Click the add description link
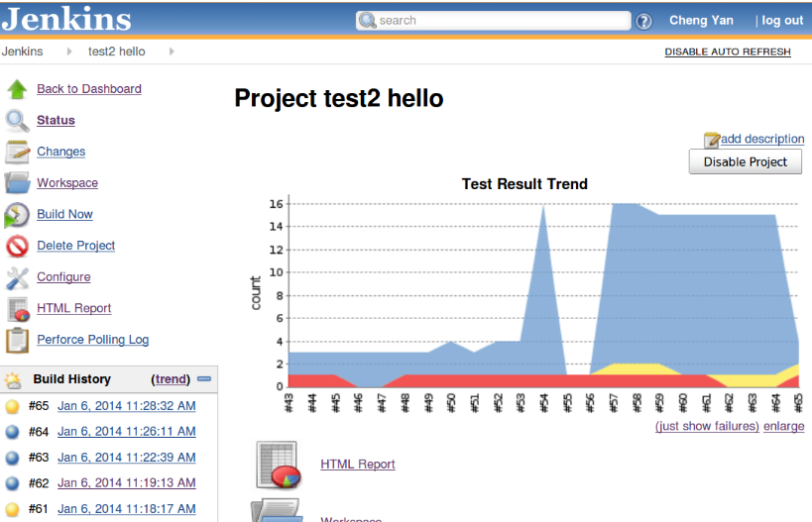Viewport: 812px width, 522px height. 761,139
